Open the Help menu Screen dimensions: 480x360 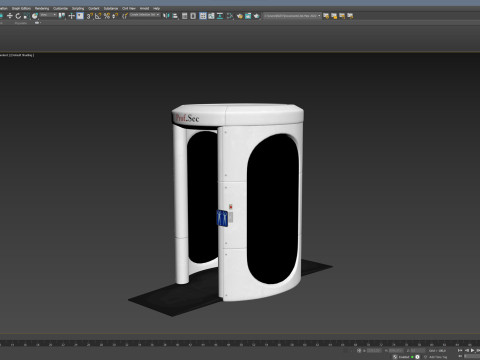coord(156,8)
